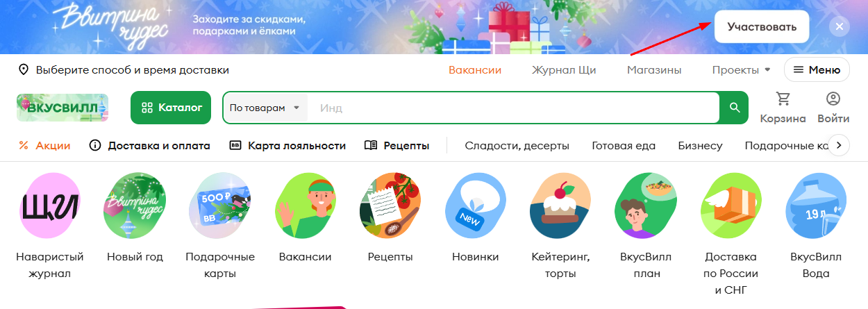The width and height of the screenshot is (868, 309).
Task: Open the green Каталог button
Action: tap(171, 108)
